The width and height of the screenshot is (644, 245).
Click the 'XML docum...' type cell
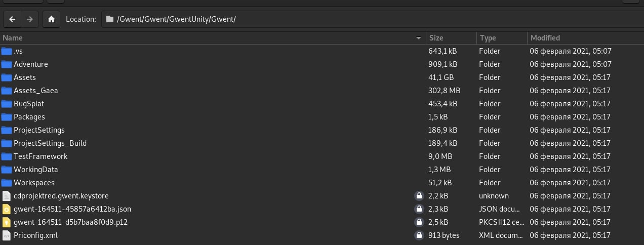[501, 235]
